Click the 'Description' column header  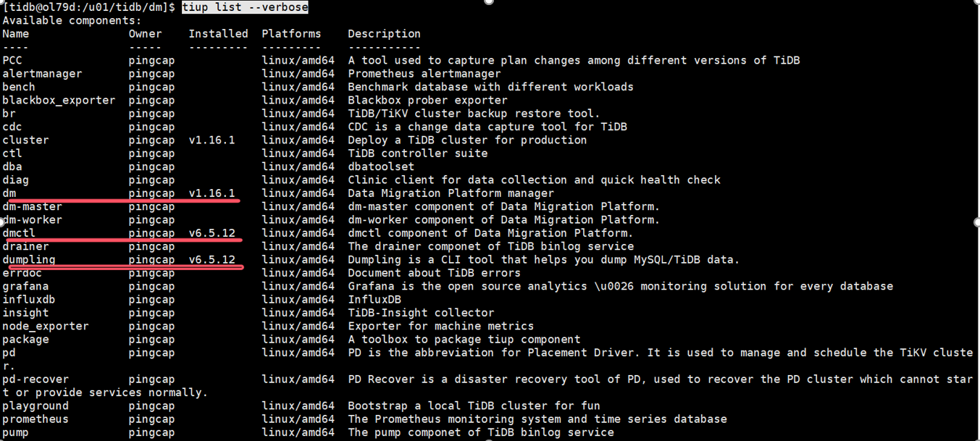coord(384,34)
